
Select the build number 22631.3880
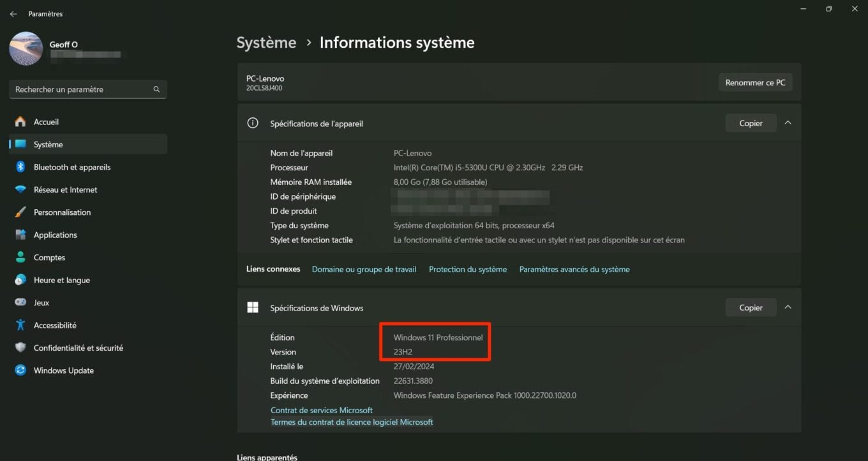pos(414,381)
